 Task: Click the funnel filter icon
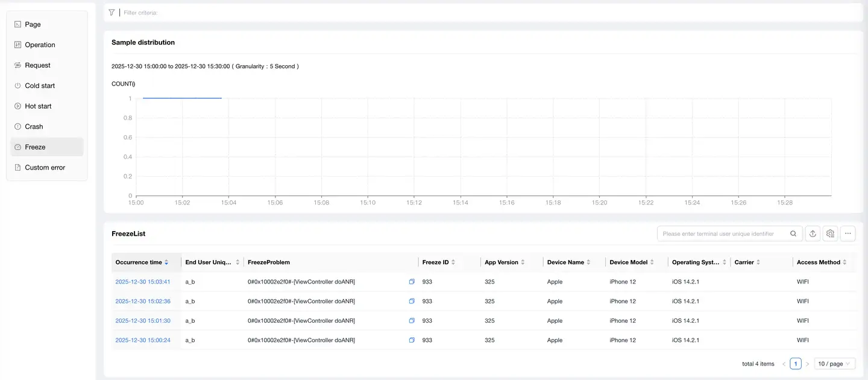(x=112, y=12)
